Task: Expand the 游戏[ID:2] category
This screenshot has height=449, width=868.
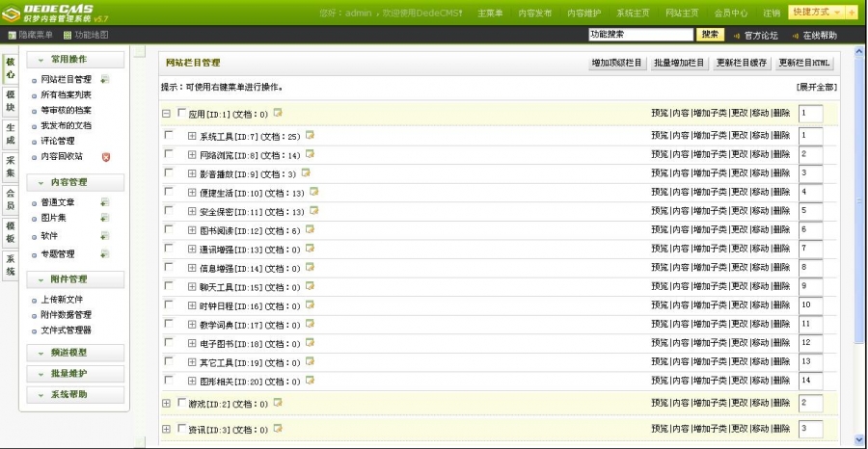Action: click(x=166, y=404)
